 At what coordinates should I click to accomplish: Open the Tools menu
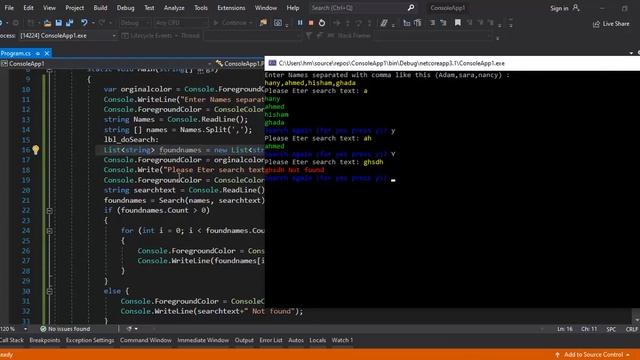click(201, 8)
